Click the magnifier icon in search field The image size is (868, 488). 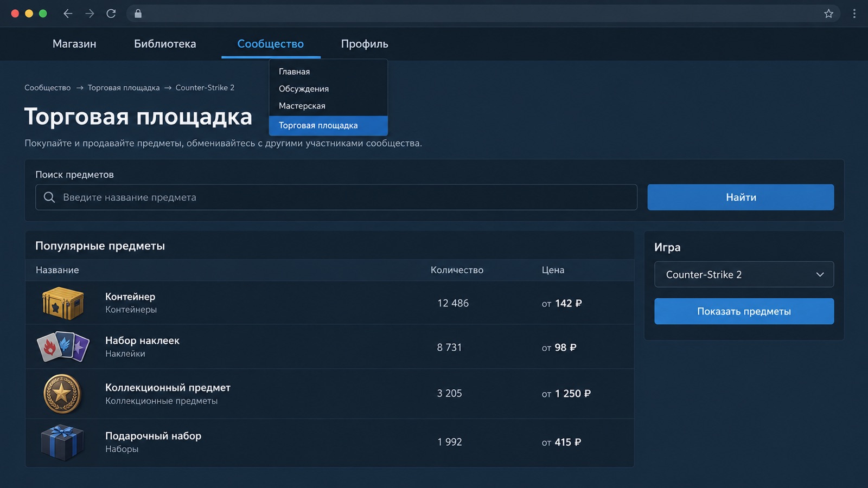pyautogui.click(x=49, y=197)
